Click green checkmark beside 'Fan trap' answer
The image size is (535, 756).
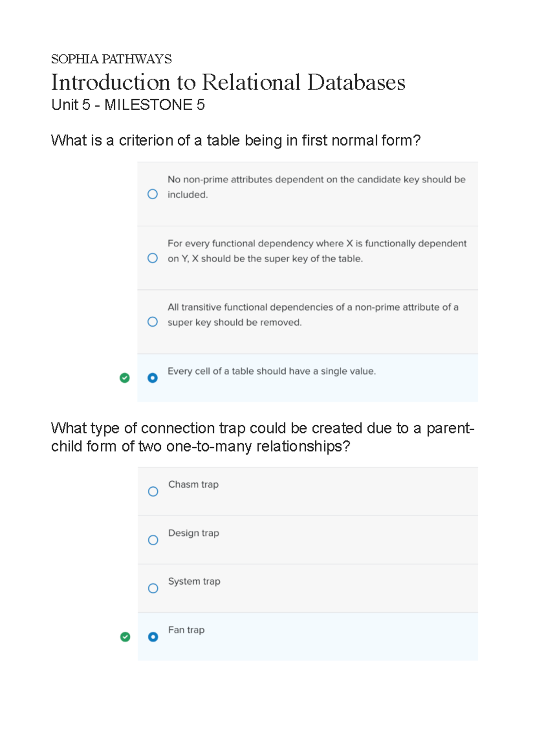(x=125, y=637)
